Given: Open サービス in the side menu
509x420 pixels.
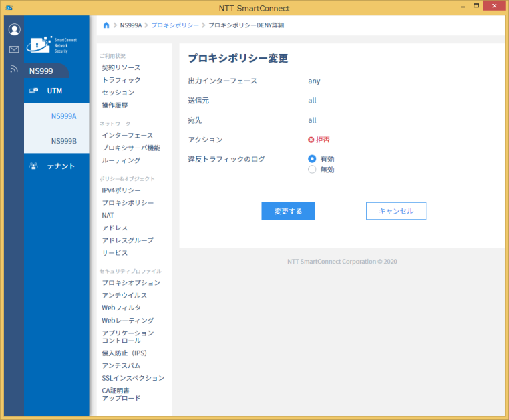Looking at the screenshot, I should pyautogui.click(x=115, y=253).
